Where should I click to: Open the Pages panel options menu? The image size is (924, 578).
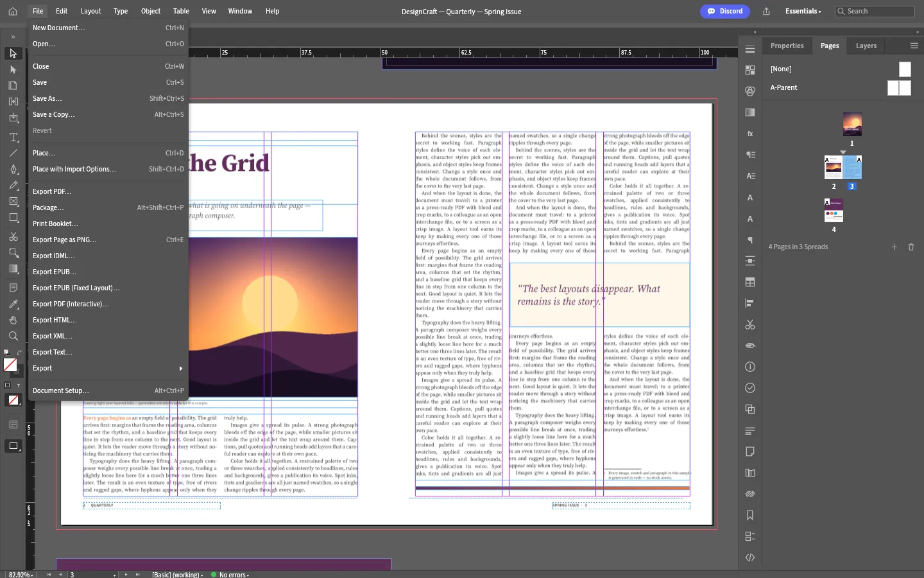point(914,46)
